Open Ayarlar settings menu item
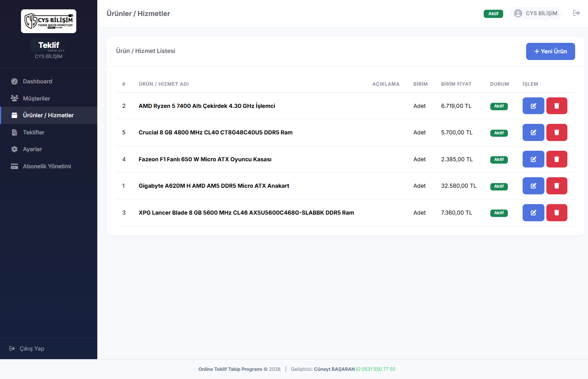588x379 pixels. [49, 149]
